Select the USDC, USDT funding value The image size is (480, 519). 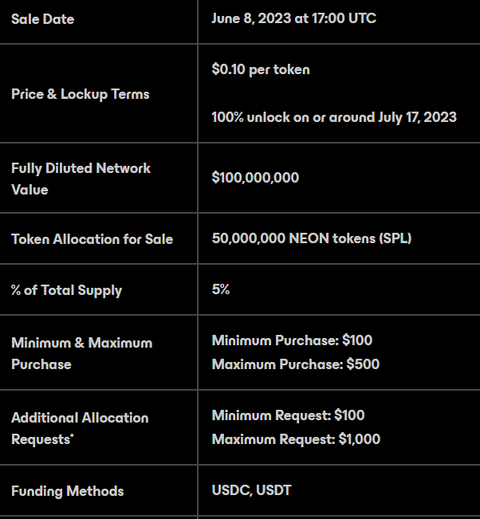pyautogui.click(x=252, y=490)
